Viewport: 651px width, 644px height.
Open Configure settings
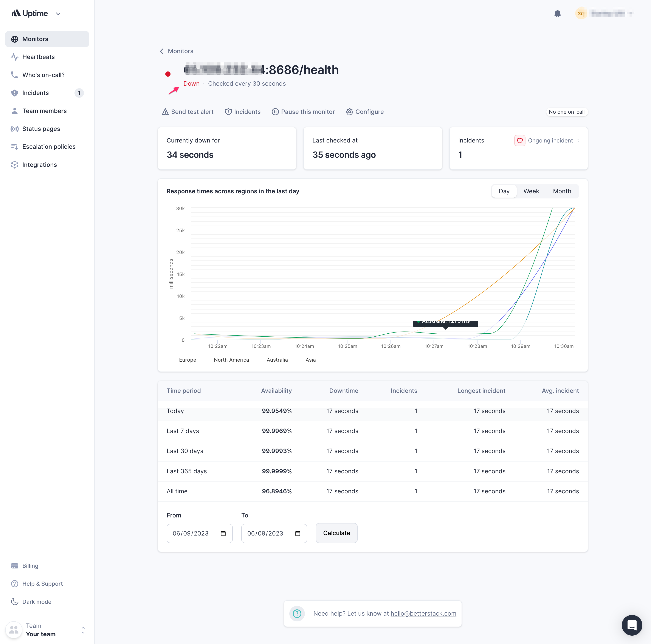pyautogui.click(x=365, y=112)
